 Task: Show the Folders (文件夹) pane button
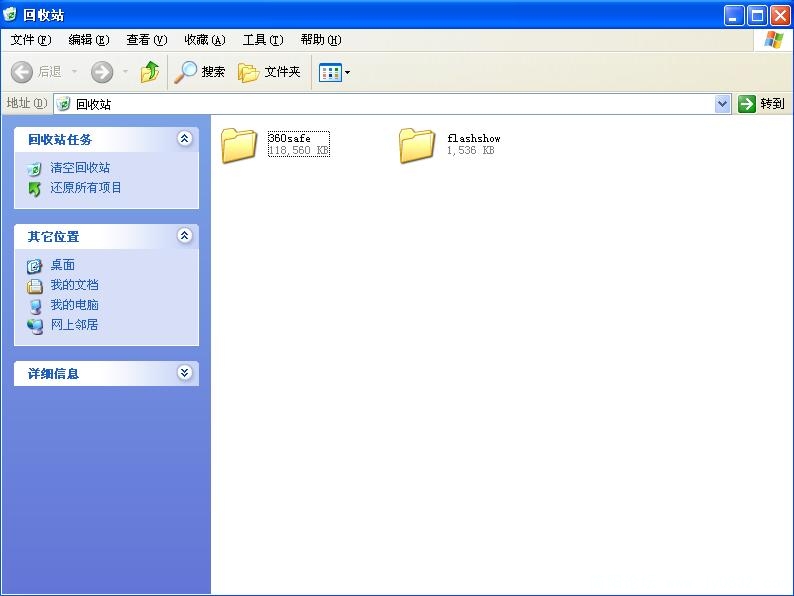point(269,72)
